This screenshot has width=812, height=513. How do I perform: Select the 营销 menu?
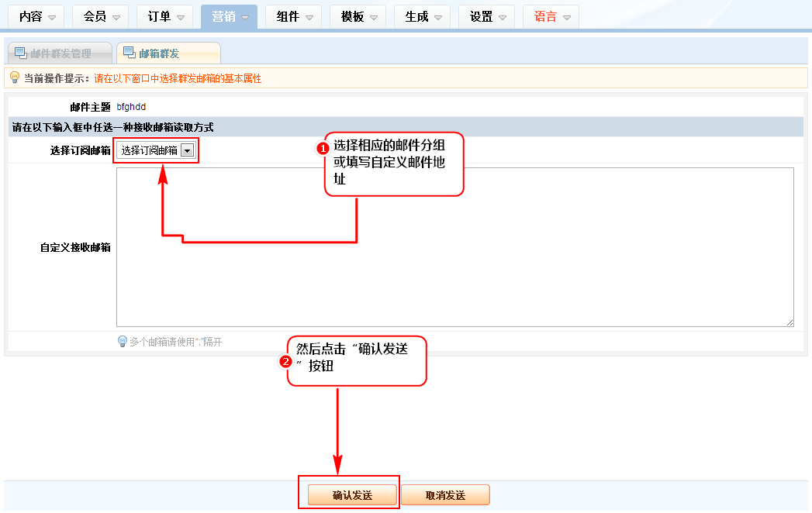pyautogui.click(x=230, y=16)
